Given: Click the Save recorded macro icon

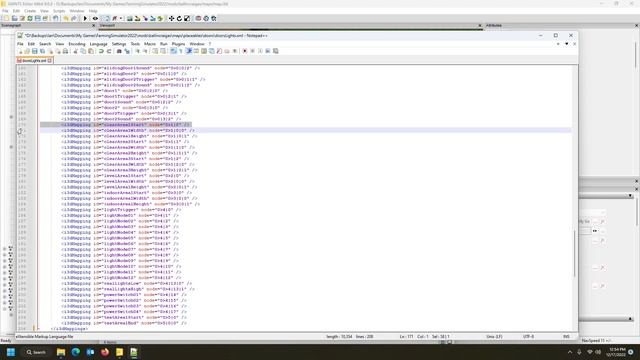Looking at the screenshot, I should [x=276, y=51].
